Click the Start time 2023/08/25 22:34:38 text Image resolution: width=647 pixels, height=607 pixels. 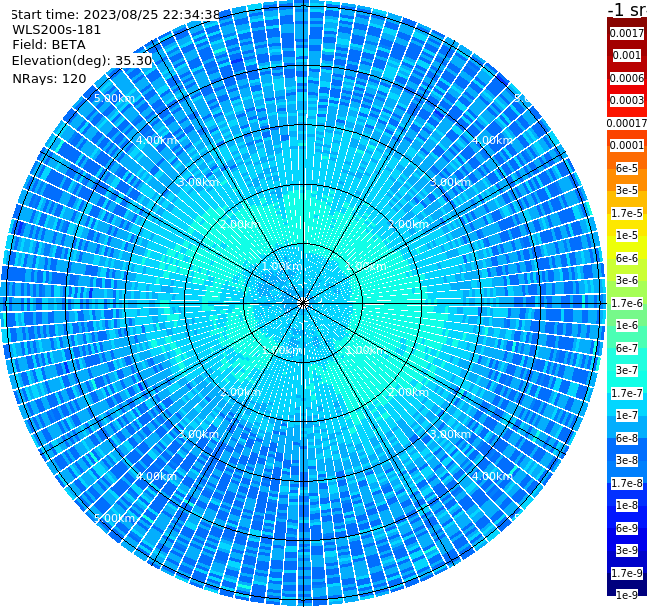coord(115,14)
